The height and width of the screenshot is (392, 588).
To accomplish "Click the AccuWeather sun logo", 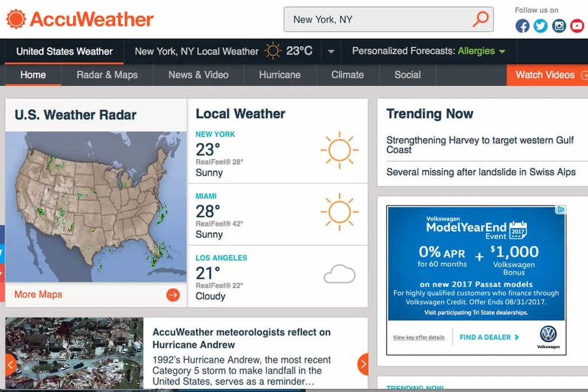I will tap(16, 19).
